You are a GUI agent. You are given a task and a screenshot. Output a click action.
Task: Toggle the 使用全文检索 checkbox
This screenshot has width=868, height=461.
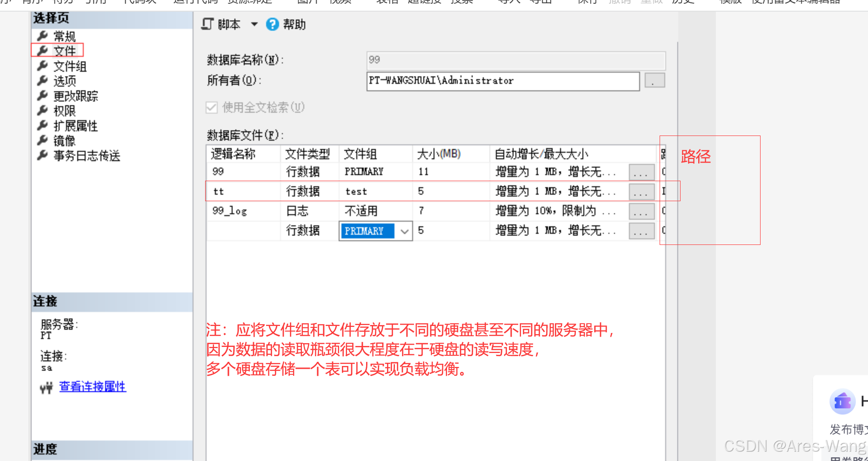point(212,108)
